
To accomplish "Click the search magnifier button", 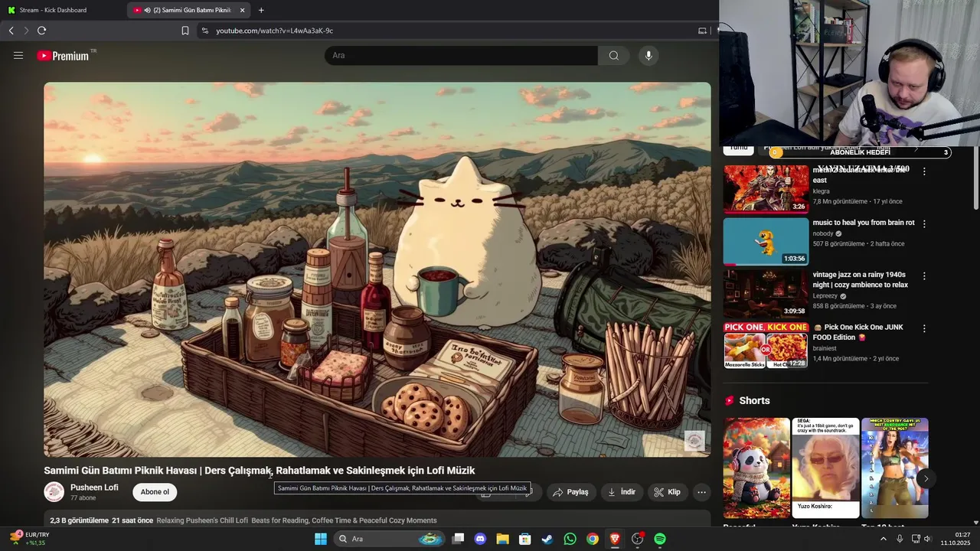I will coord(614,55).
